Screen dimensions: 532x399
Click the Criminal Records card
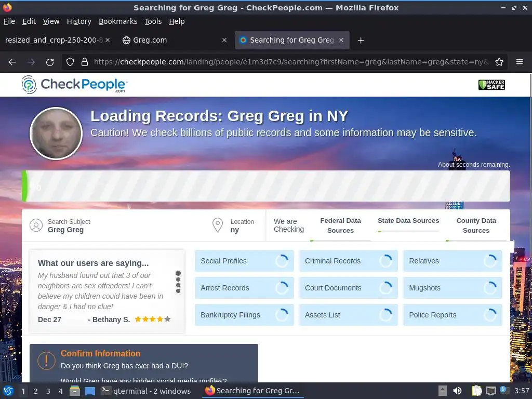pyautogui.click(x=349, y=261)
